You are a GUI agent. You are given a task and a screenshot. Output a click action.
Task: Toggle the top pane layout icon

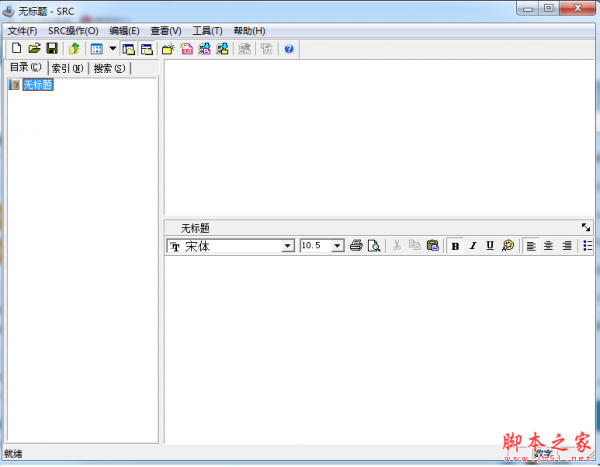pos(147,49)
